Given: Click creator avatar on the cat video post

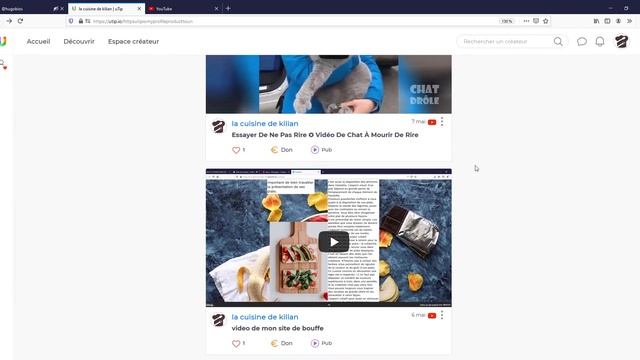Looking at the screenshot, I should [218, 127].
